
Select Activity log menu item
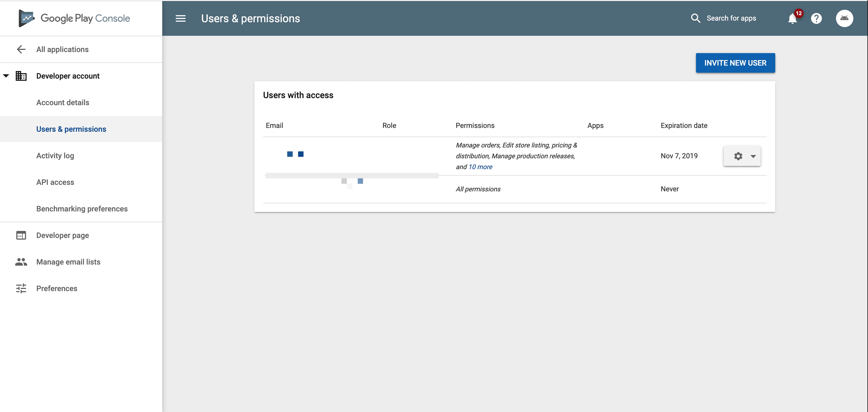click(x=55, y=156)
